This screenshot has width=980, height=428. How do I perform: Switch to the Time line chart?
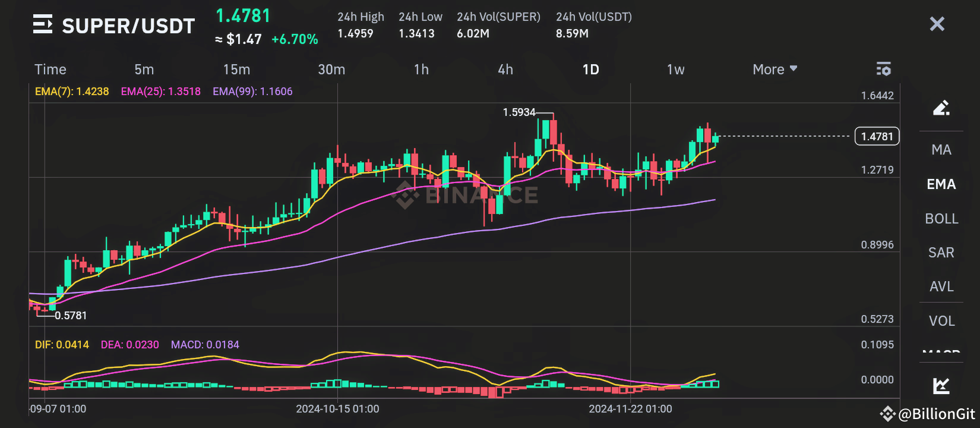tap(50, 70)
